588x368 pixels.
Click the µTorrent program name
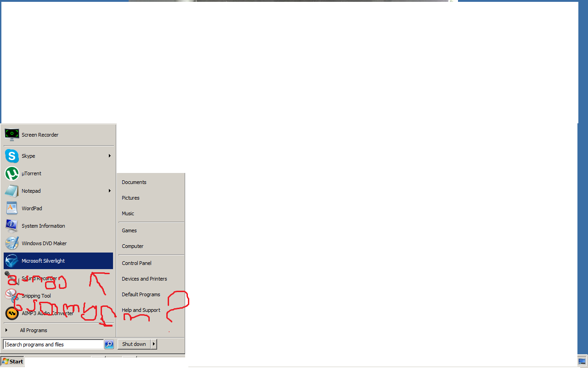point(31,173)
